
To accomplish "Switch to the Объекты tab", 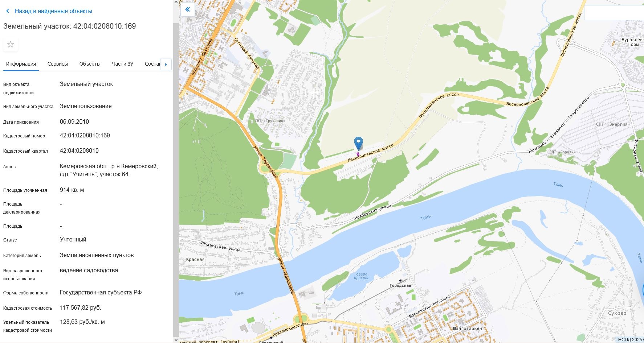I will pos(90,64).
